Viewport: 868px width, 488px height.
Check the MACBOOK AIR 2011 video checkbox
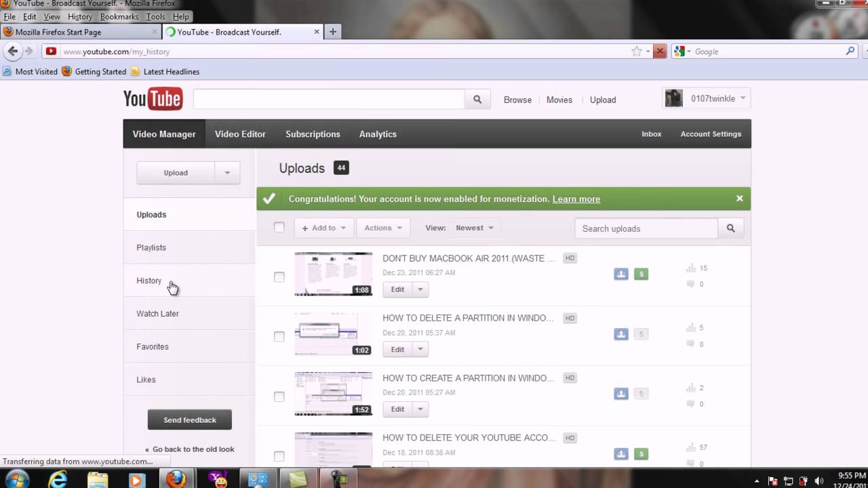(279, 277)
